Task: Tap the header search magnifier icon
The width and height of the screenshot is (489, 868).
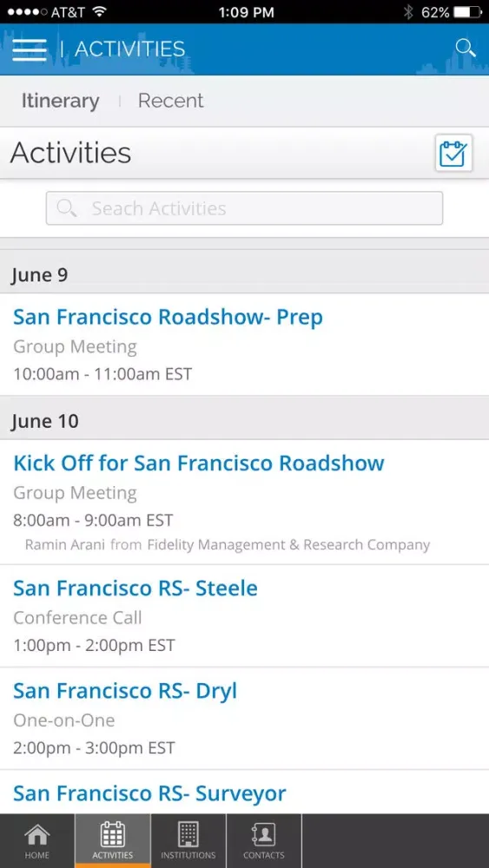Action: [466, 48]
